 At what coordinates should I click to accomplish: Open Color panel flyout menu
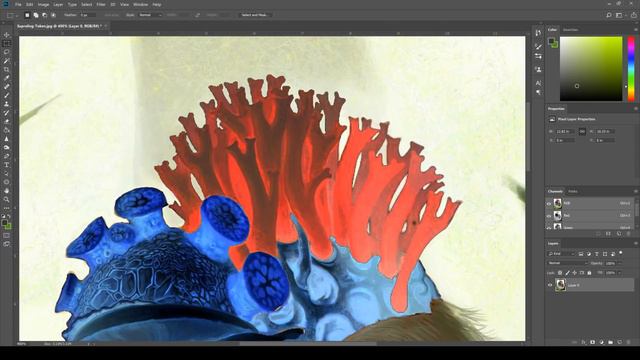[636, 30]
